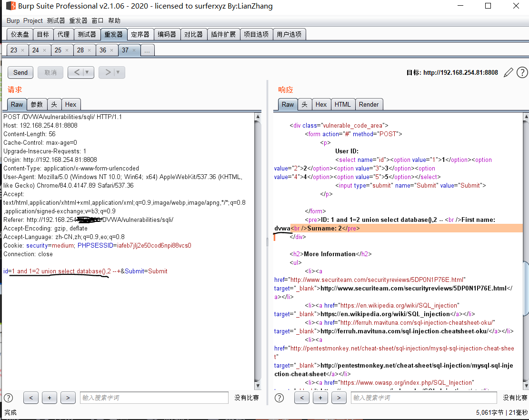The image size is (529, 420).
Task: Click request pane scrollbar up arrow
Action: 258,117
